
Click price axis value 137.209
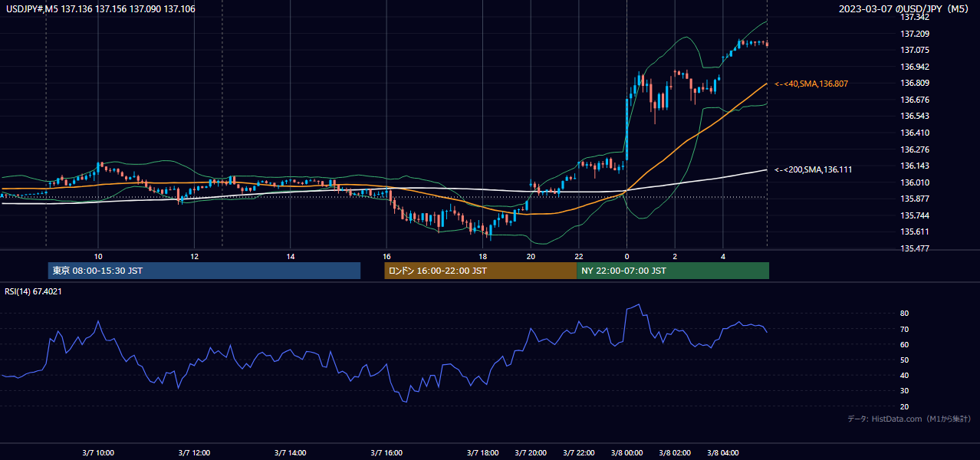pyautogui.click(x=916, y=34)
